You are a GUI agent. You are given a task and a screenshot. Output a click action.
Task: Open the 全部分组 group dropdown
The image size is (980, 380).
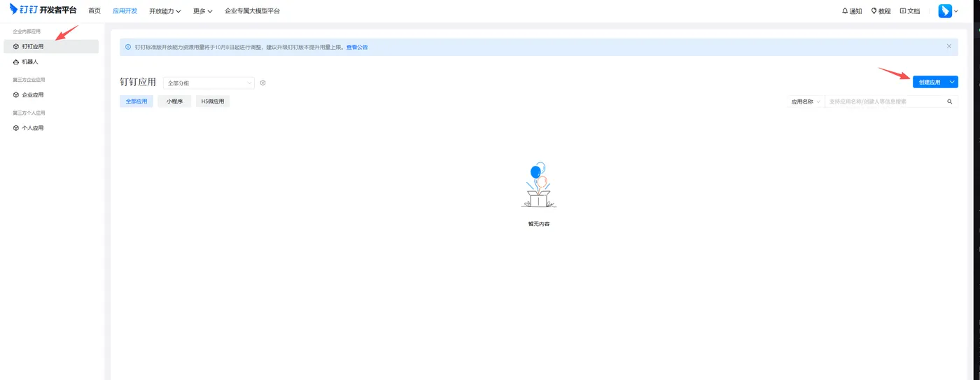point(209,83)
